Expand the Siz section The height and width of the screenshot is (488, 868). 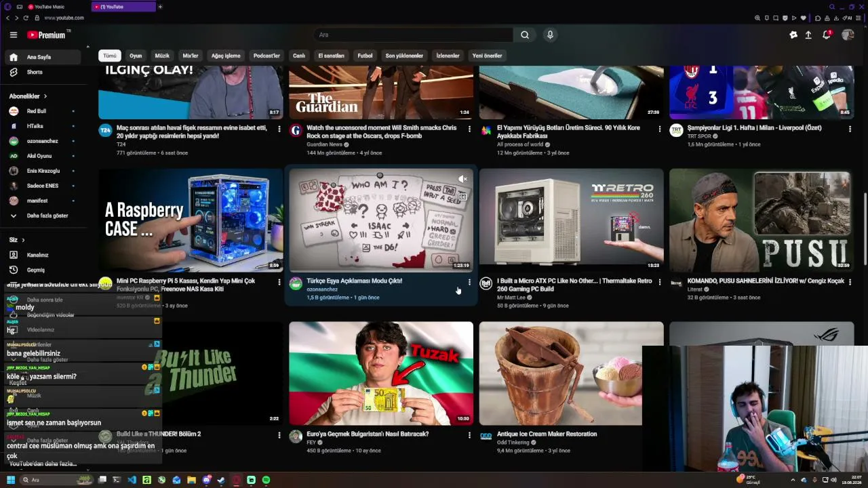(17, 240)
